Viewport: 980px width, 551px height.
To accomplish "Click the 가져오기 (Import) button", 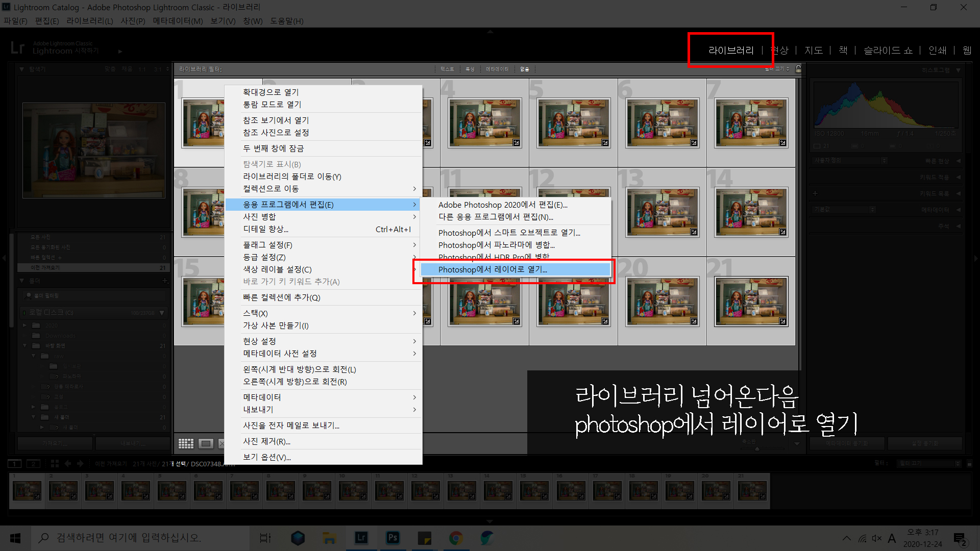I will (55, 443).
